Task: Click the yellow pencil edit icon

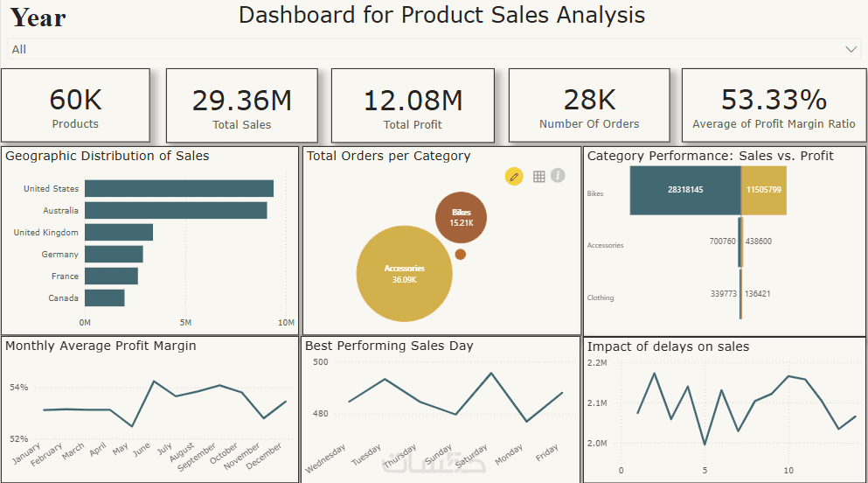Action: (514, 177)
